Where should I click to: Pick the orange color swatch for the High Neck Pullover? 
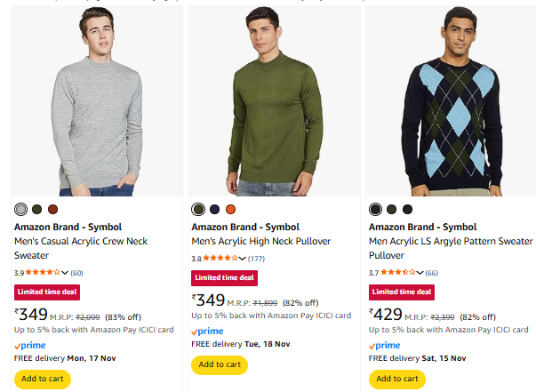230,210
